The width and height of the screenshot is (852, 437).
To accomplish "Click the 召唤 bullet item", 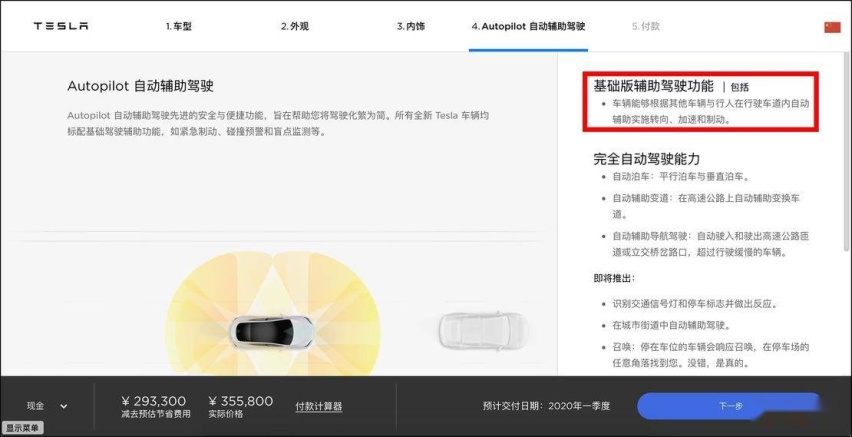I will (711, 355).
